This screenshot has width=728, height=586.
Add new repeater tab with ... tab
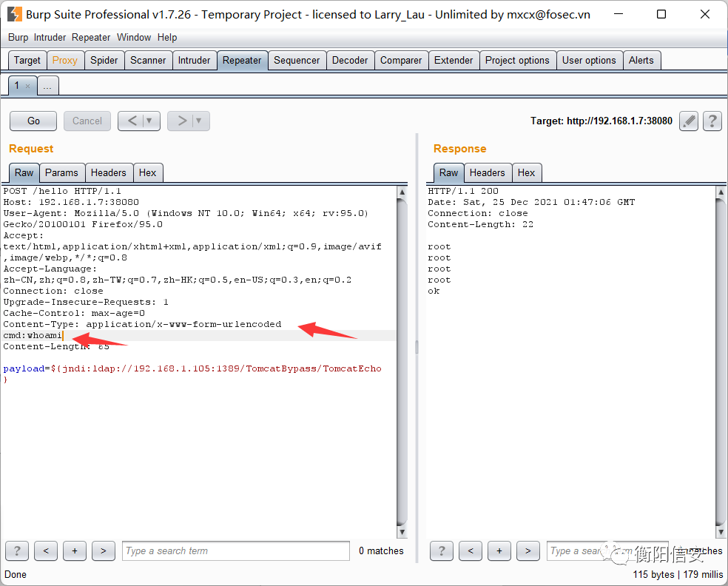pyautogui.click(x=48, y=86)
